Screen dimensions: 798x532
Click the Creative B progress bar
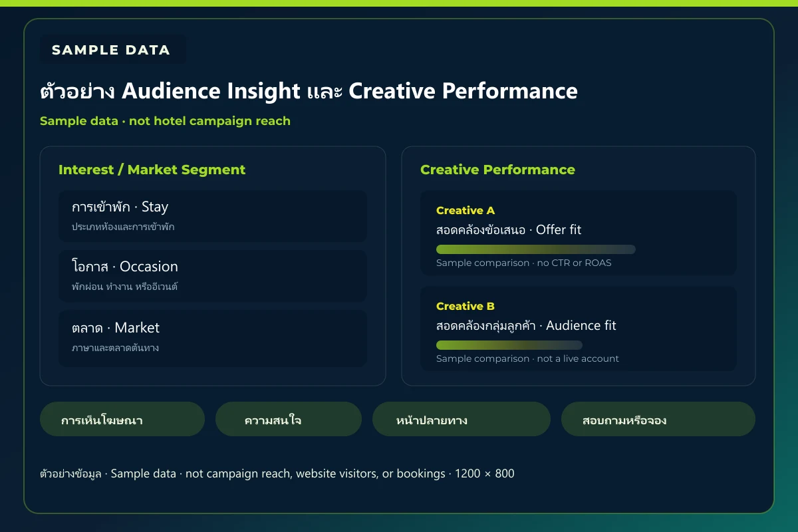tap(509, 345)
